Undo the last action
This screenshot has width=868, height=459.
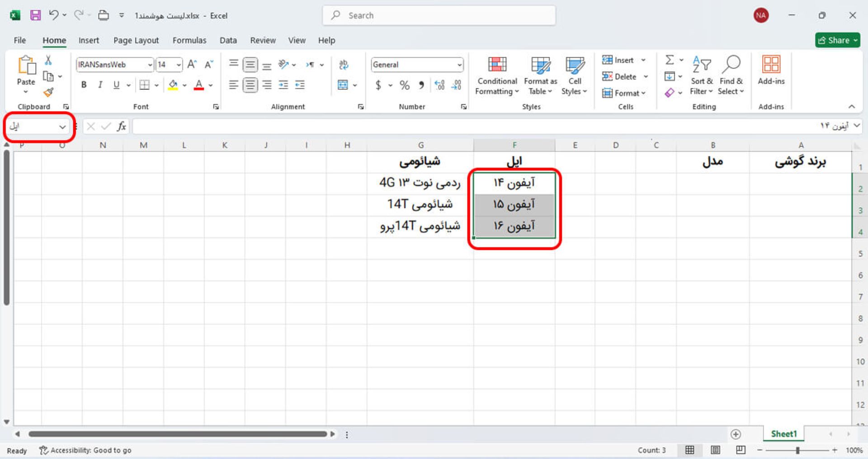tap(54, 15)
